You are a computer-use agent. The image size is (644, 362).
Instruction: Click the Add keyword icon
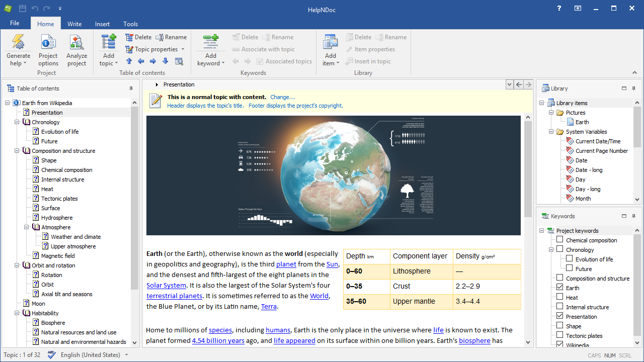[211, 41]
